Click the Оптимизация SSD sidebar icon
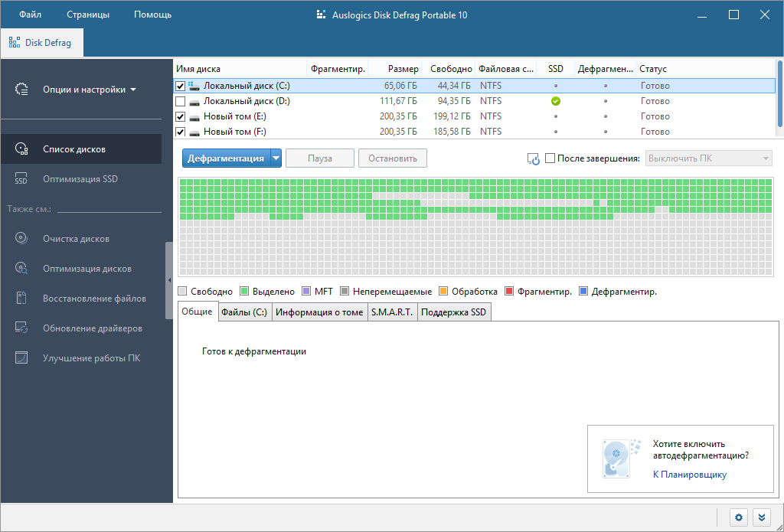 21,179
